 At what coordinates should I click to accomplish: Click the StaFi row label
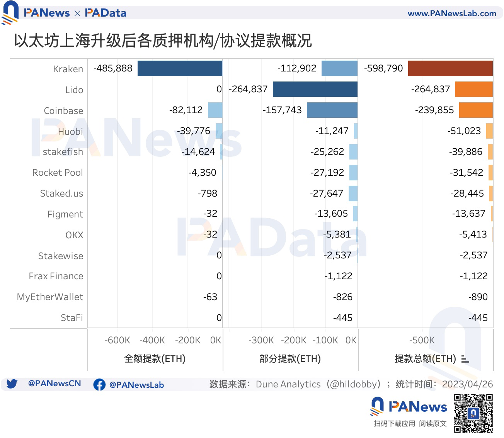72,318
